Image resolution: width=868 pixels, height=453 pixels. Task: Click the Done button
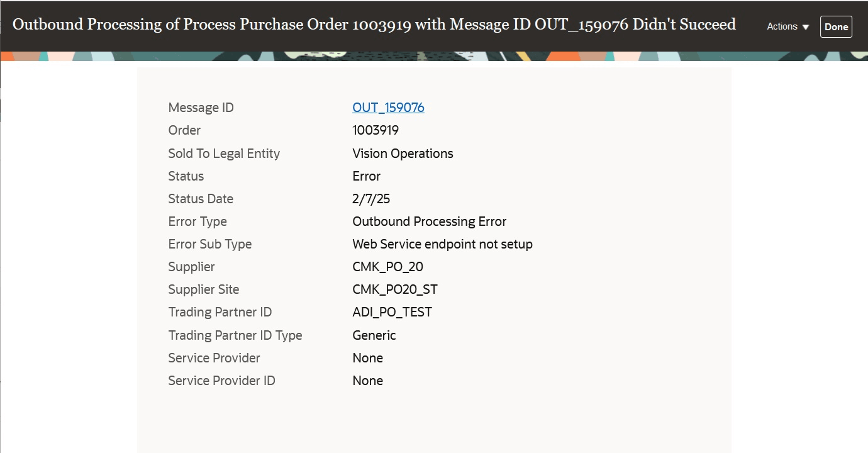(x=836, y=26)
